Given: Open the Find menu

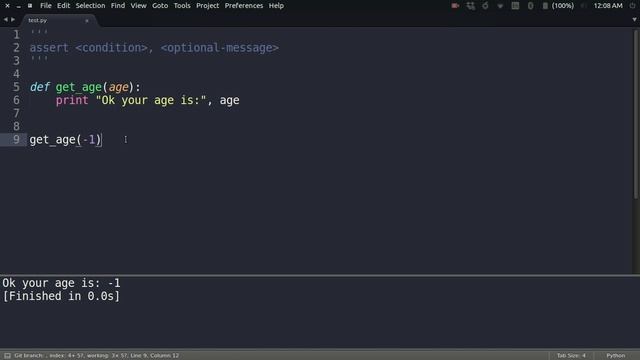Looking at the screenshot, I should click(118, 6).
